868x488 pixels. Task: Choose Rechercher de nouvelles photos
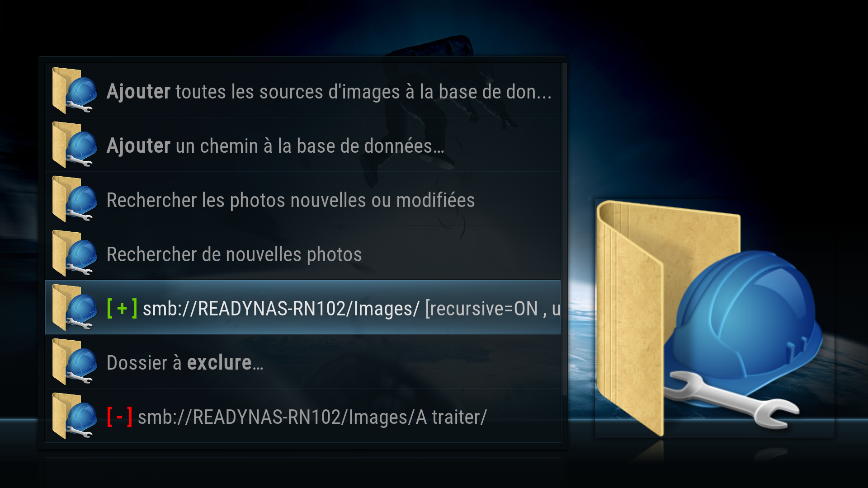pyautogui.click(x=303, y=253)
